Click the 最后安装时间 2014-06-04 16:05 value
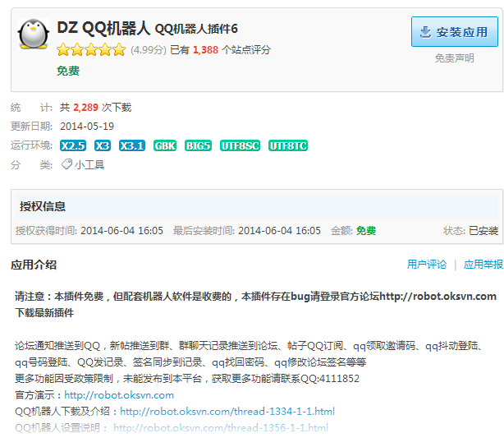This screenshot has width=504, height=447. click(279, 231)
